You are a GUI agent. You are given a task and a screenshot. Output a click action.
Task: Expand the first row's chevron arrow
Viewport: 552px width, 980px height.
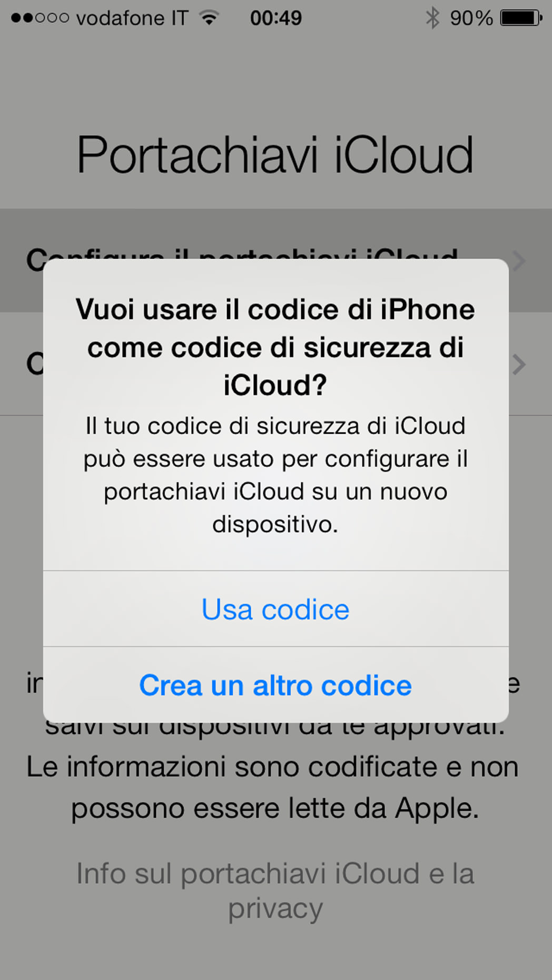519,261
